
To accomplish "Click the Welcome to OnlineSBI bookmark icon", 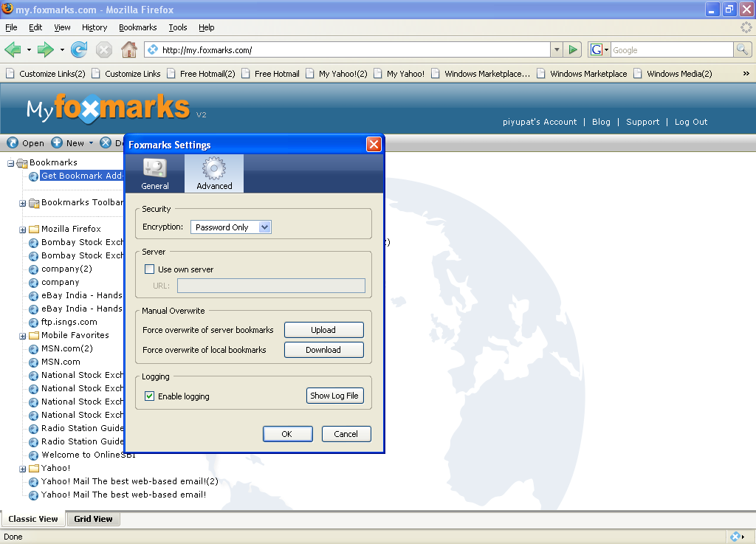I will [33, 455].
